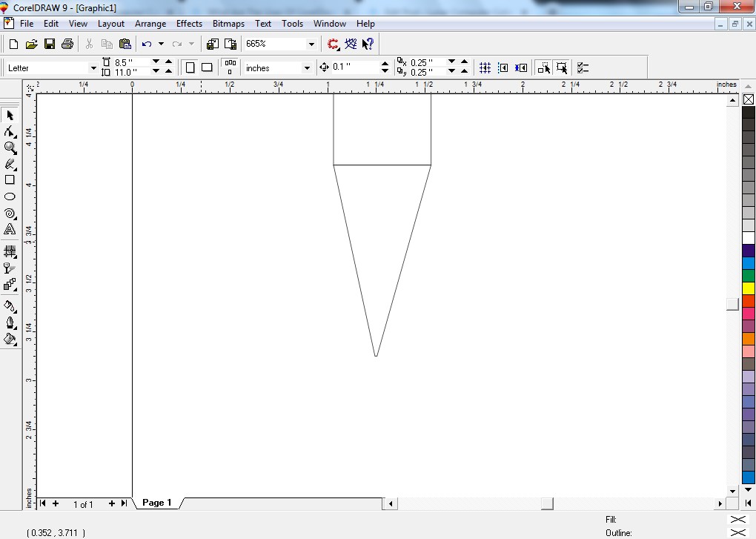The height and width of the screenshot is (539, 756).
Task: Click the Print icon
Action: (67, 44)
